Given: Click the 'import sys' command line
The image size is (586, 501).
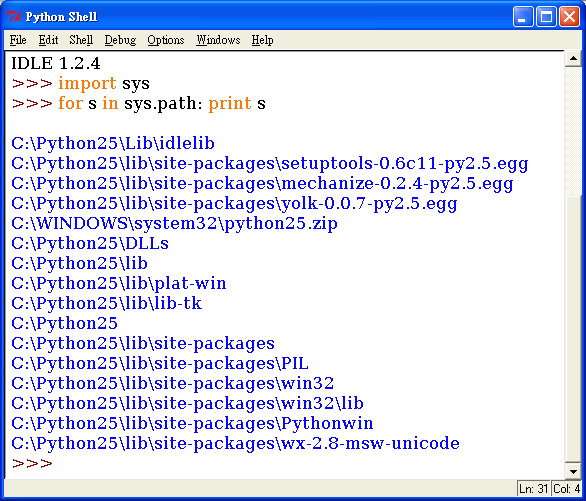Looking at the screenshot, I should click(80, 83).
